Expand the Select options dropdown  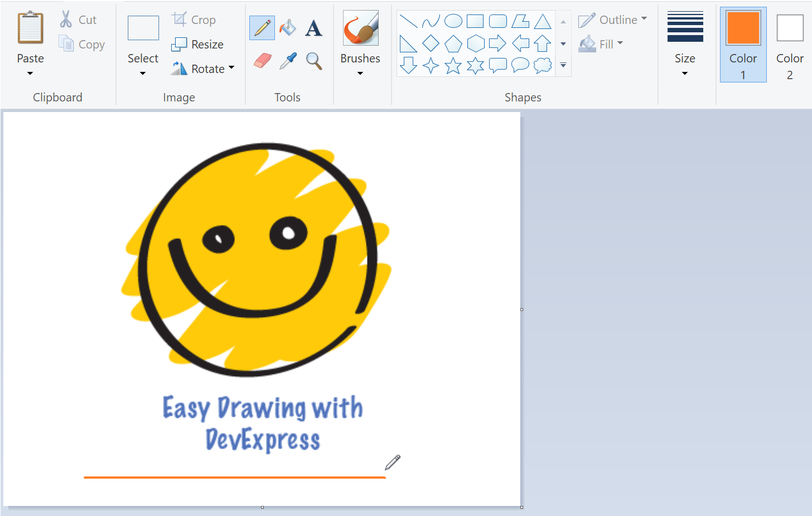(x=143, y=68)
